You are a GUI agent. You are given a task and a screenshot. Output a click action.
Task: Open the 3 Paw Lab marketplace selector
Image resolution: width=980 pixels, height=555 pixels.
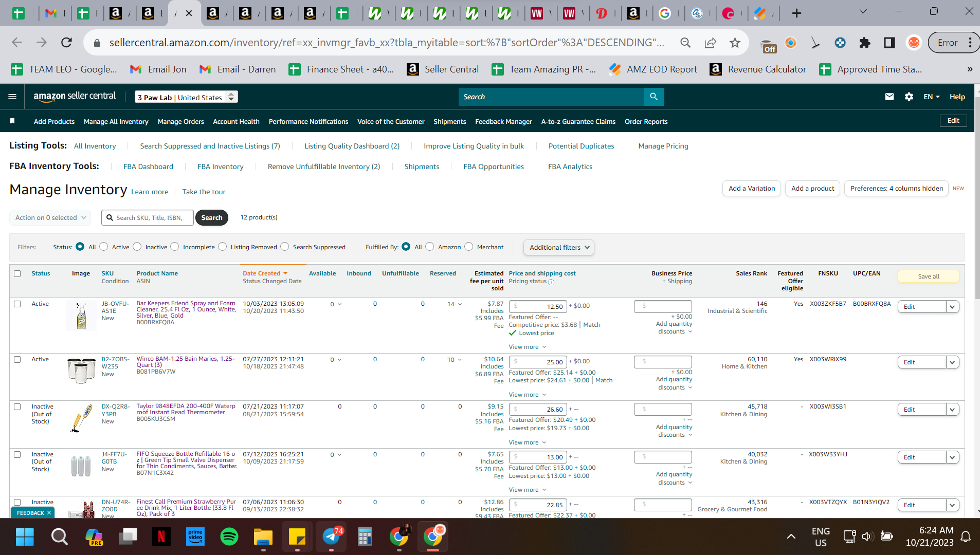(186, 97)
